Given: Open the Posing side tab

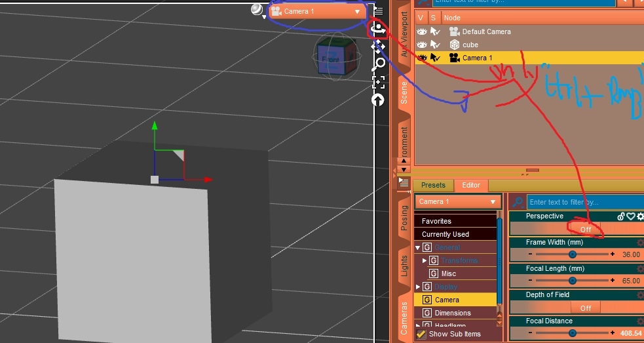Looking at the screenshot, I should [404, 218].
